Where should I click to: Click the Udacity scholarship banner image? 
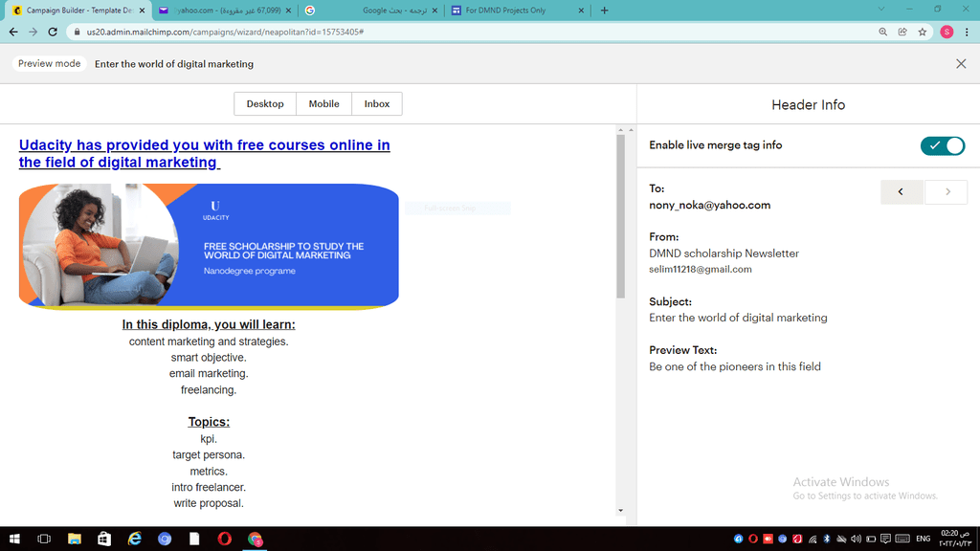(209, 246)
